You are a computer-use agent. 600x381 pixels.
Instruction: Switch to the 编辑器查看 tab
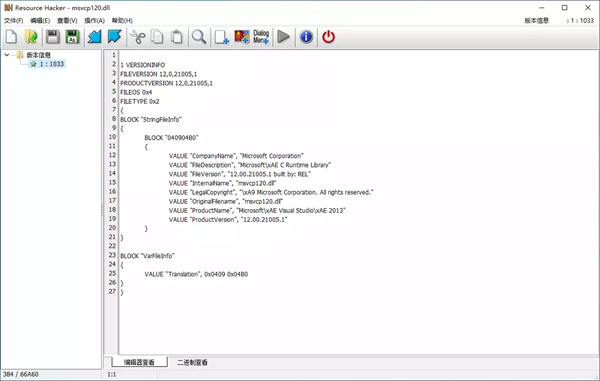coord(139,362)
